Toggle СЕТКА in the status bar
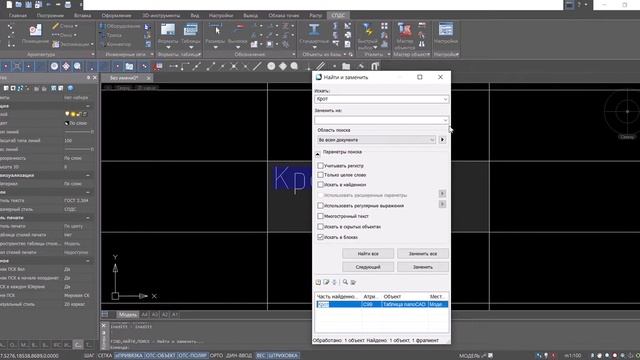 [105, 356]
